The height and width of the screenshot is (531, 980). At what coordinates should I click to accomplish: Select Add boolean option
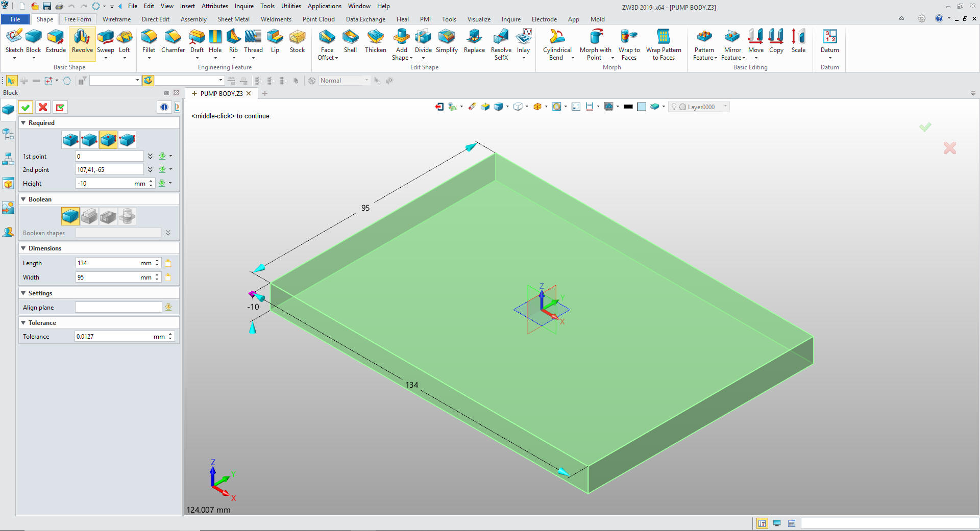(89, 216)
